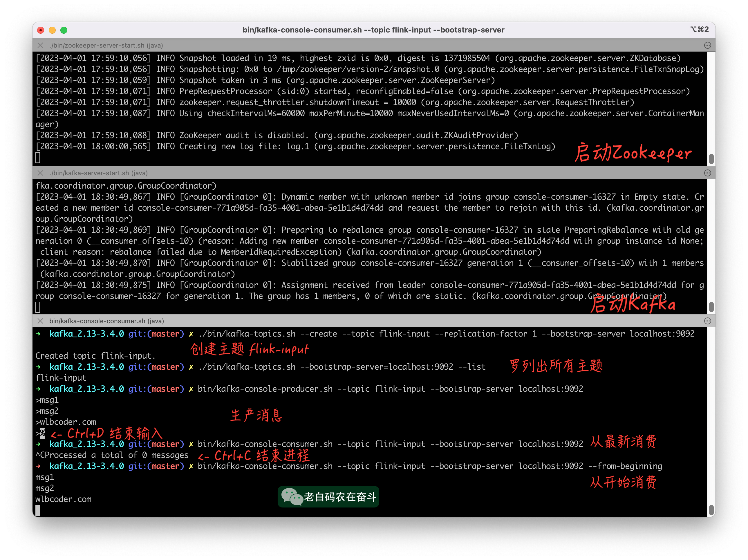The image size is (748, 560).
Task: Click scrollbar thumb in zookeeper pane
Action: [711, 159]
